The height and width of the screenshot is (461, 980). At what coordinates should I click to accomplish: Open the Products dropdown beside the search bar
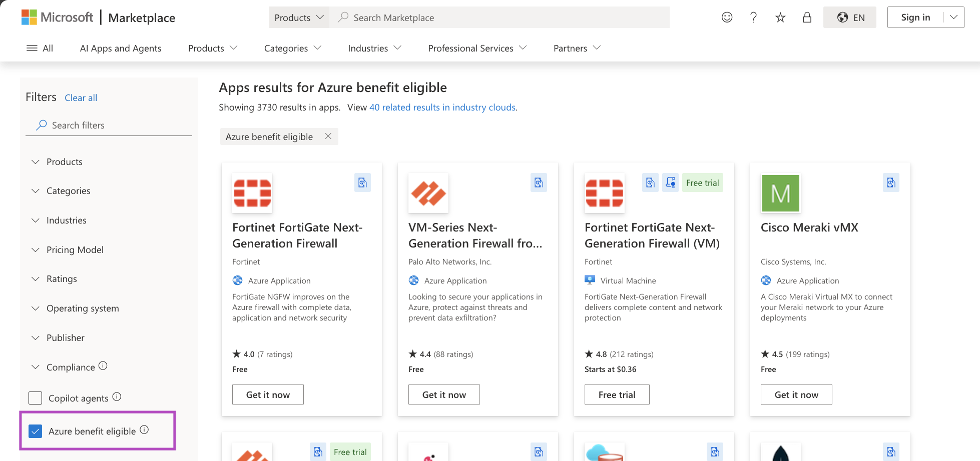(x=299, y=17)
